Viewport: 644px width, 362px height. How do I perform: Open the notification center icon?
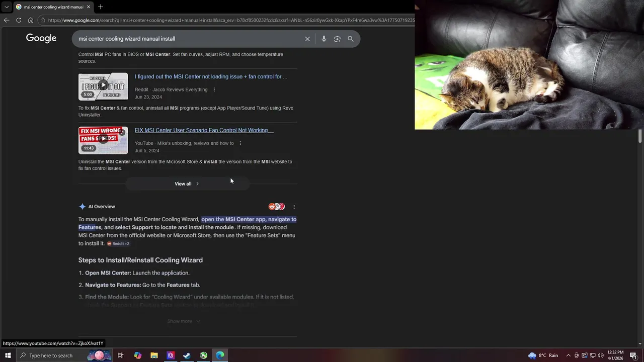[x=633, y=355]
